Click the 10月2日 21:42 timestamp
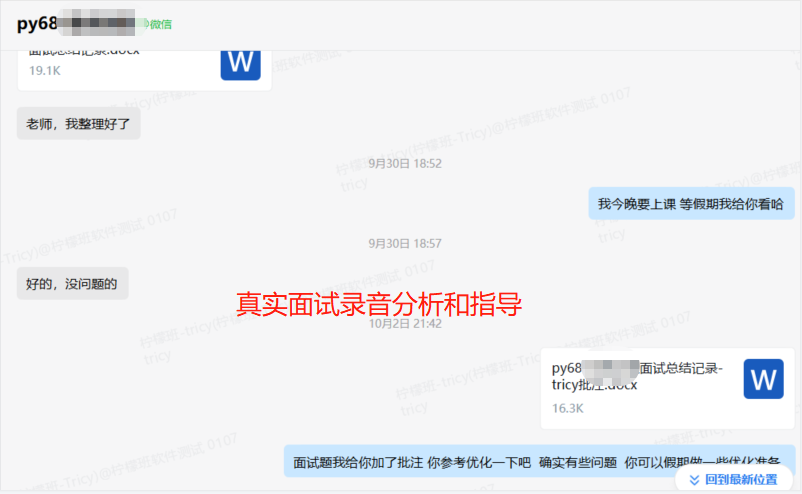 (405, 323)
